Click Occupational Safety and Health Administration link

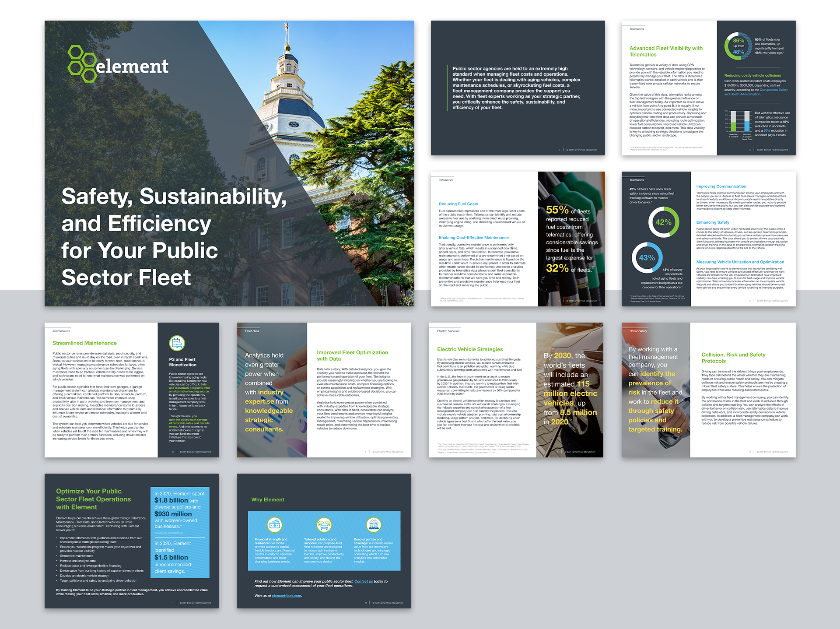click(773, 90)
